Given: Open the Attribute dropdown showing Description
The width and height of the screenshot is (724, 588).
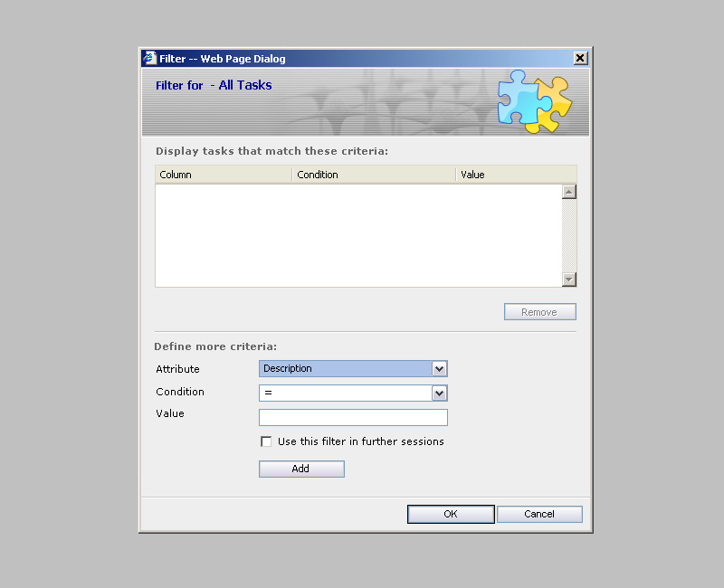Looking at the screenshot, I should click(353, 368).
